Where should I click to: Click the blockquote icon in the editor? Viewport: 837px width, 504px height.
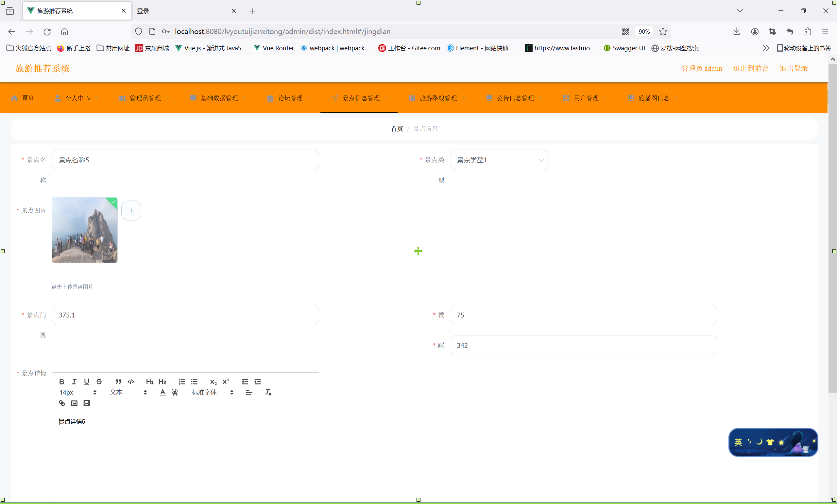[x=118, y=382]
